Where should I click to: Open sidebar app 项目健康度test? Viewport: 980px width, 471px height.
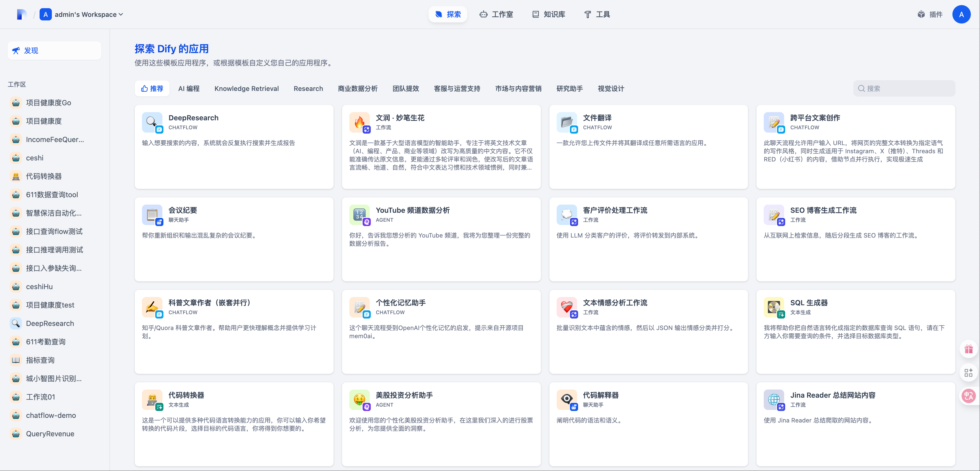click(x=54, y=305)
